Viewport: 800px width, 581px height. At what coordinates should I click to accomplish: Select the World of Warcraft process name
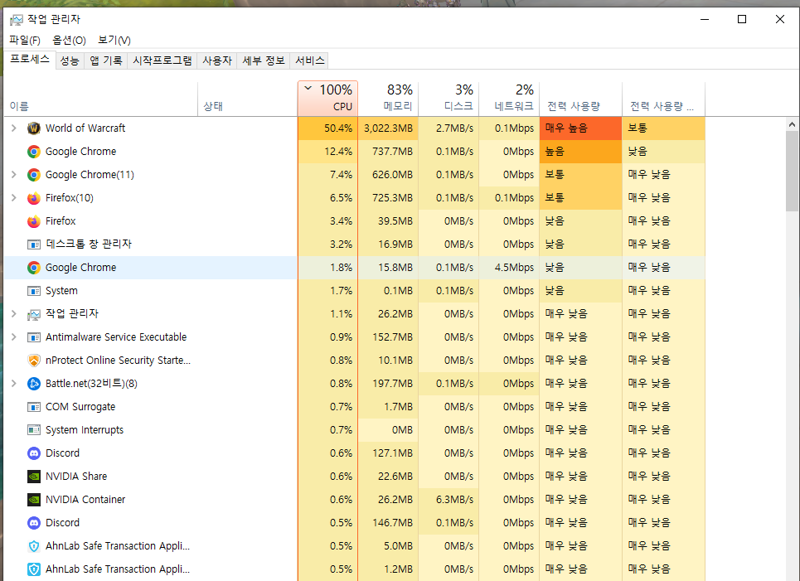pos(85,128)
